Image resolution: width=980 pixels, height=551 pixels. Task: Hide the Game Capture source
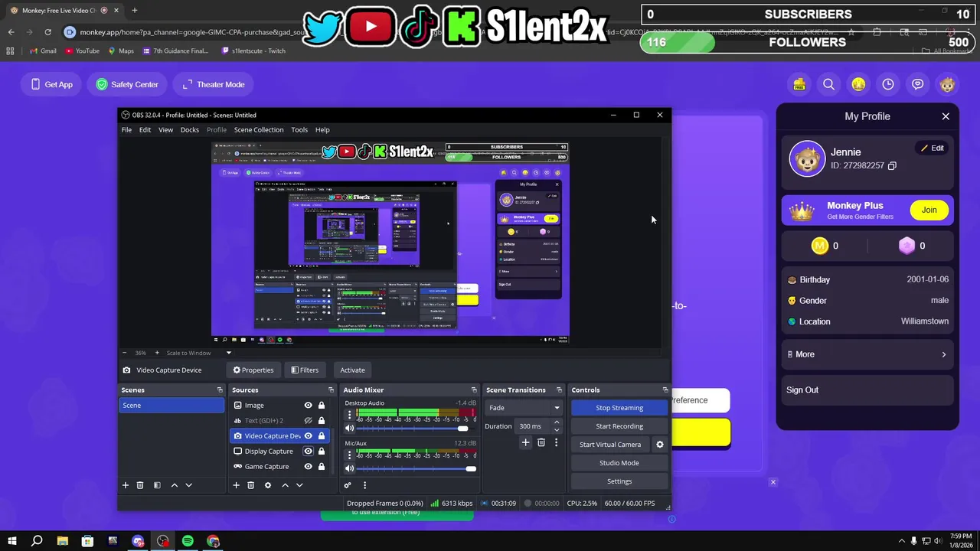(308, 467)
